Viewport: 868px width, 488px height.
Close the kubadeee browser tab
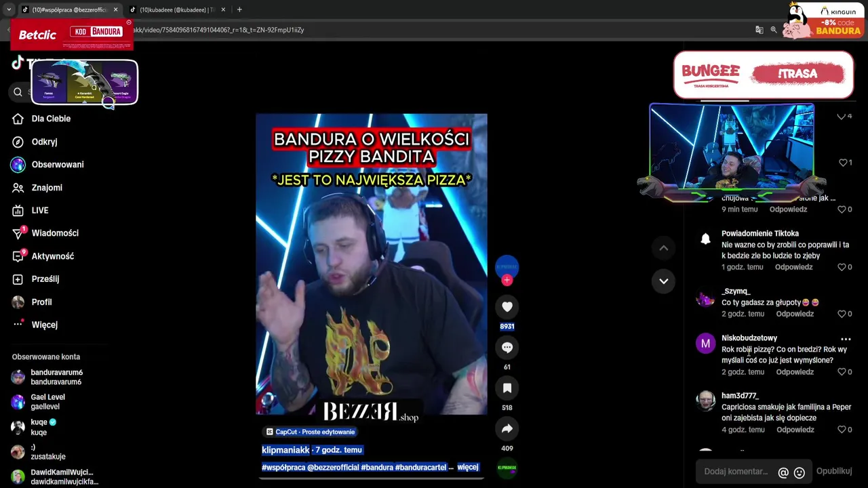[x=222, y=9]
